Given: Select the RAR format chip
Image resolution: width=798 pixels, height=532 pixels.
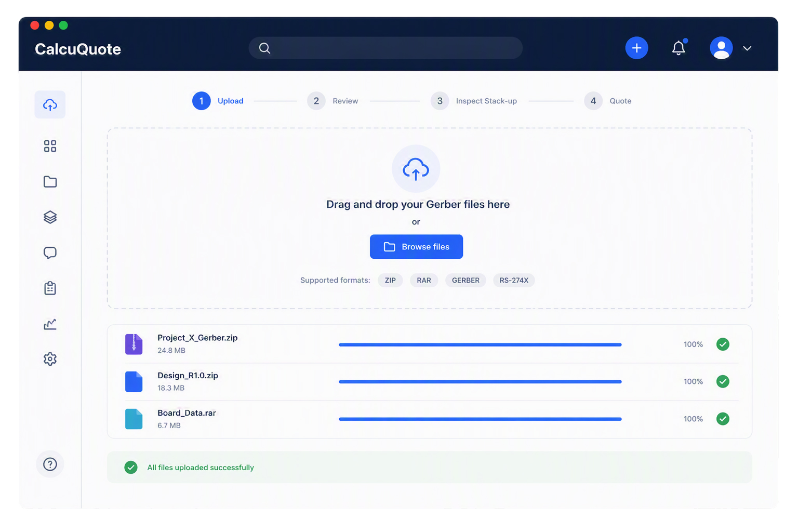Looking at the screenshot, I should 424,280.
